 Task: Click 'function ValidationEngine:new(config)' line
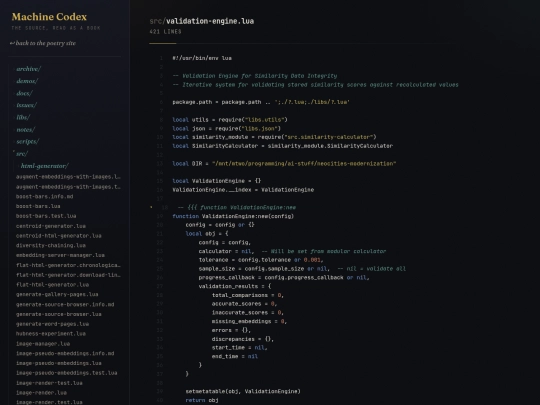233,216
